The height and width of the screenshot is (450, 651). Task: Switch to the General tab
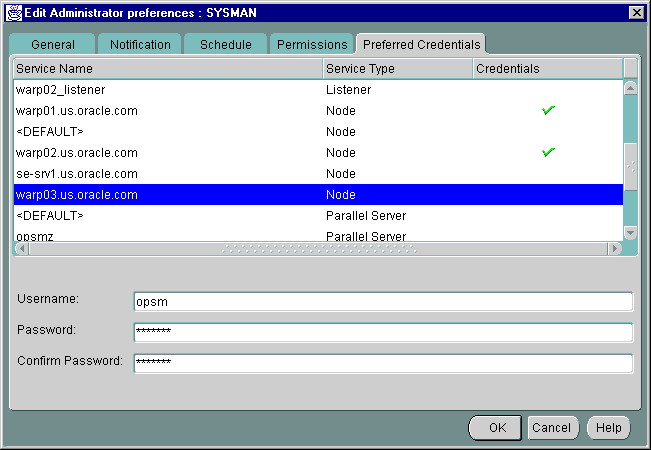(x=53, y=45)
